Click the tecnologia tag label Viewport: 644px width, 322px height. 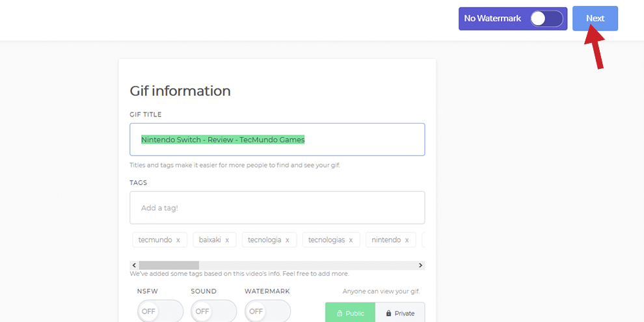(264, 240)
